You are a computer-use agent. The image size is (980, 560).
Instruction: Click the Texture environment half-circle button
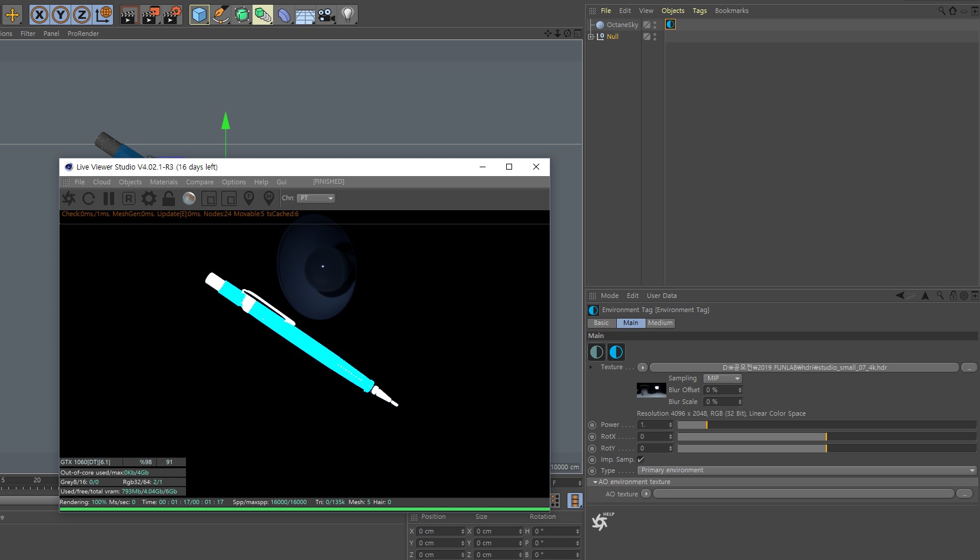(597, 352)
